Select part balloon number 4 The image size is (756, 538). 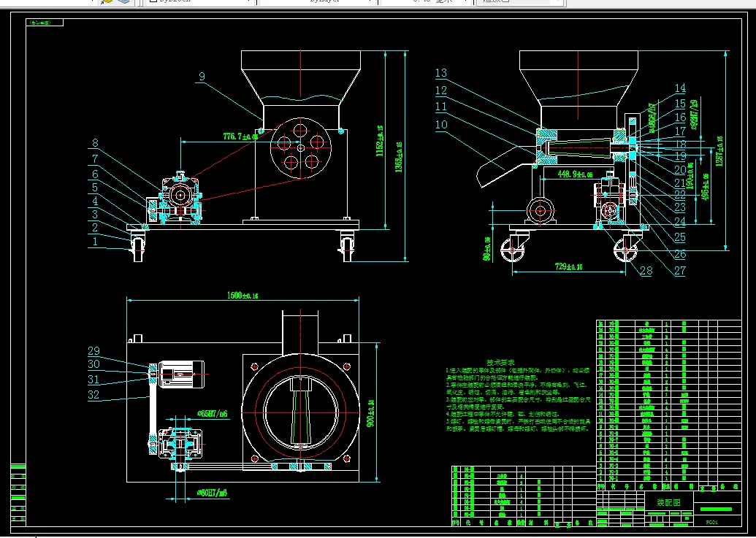click(x=95, y=201)
